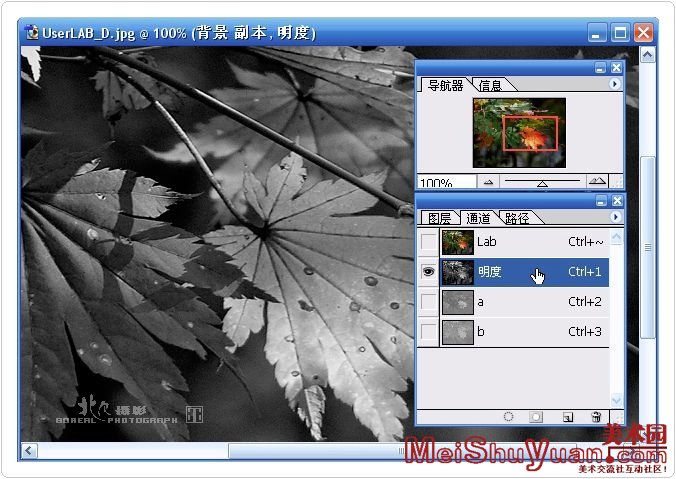
Task: Save selection as channel icon
Action: [536, 416]
